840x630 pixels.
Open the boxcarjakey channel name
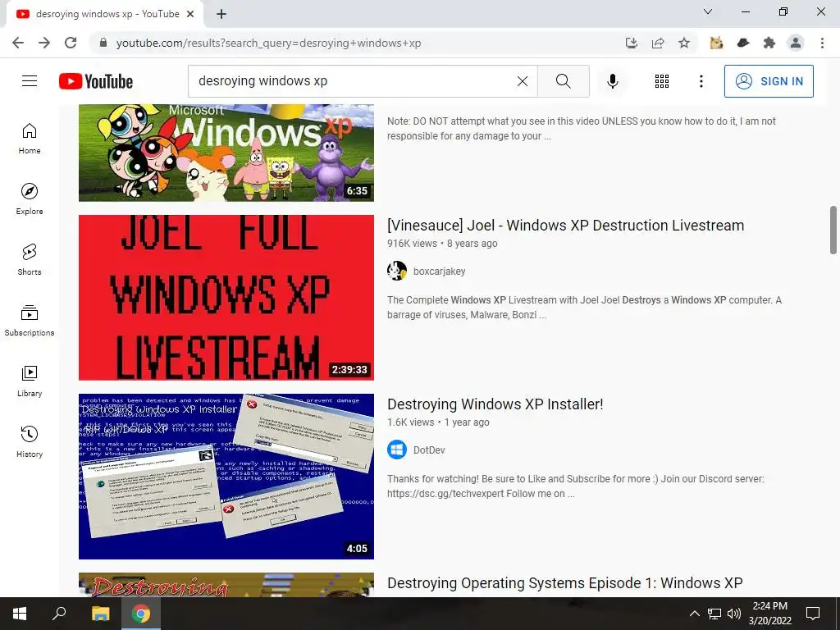[x=440, y=271]
